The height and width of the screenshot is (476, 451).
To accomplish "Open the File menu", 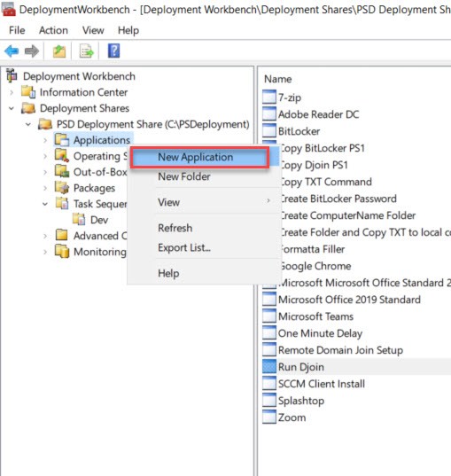I will tap(17, 30).
